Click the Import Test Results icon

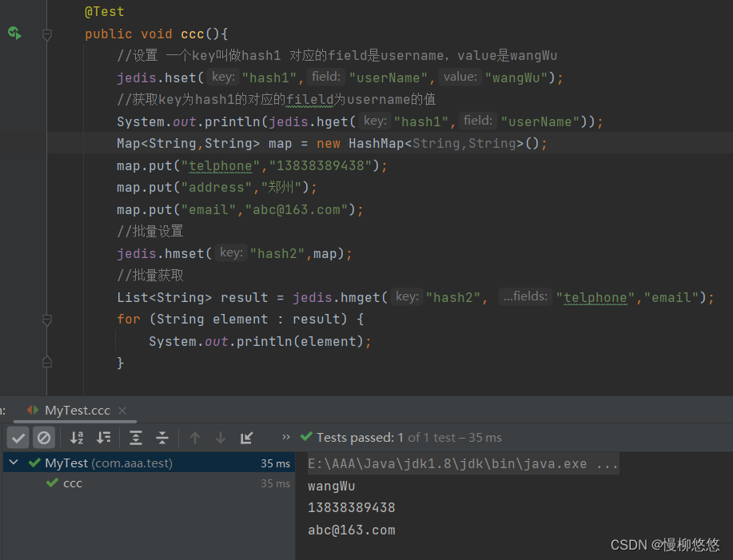pyautogui.click(x=246, y=437)
